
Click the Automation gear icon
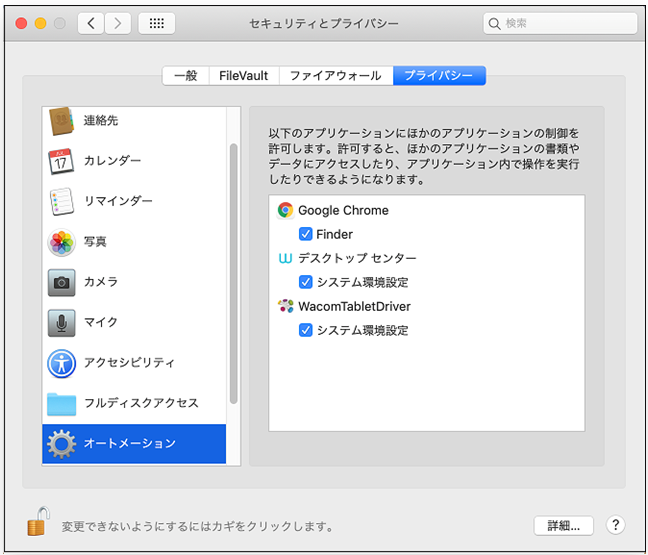(62, 444)
